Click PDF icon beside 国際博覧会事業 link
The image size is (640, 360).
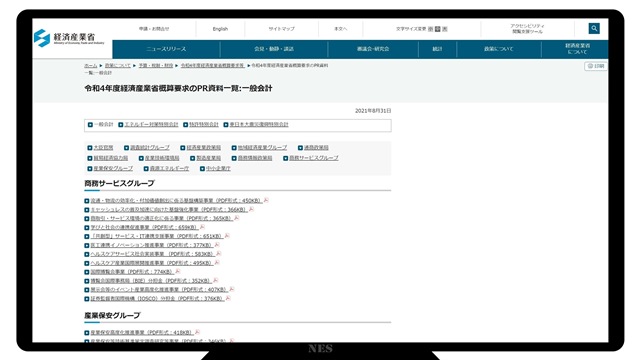click(x=178, y=271)
